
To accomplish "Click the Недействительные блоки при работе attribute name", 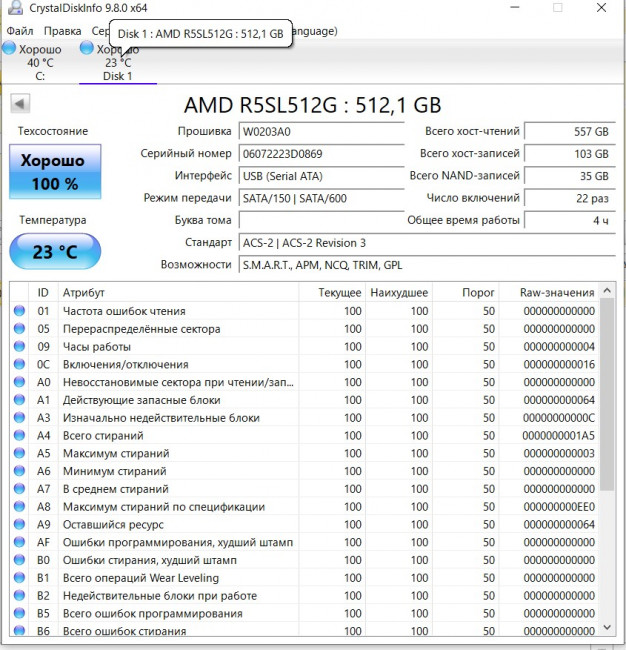I will (160, 596).
